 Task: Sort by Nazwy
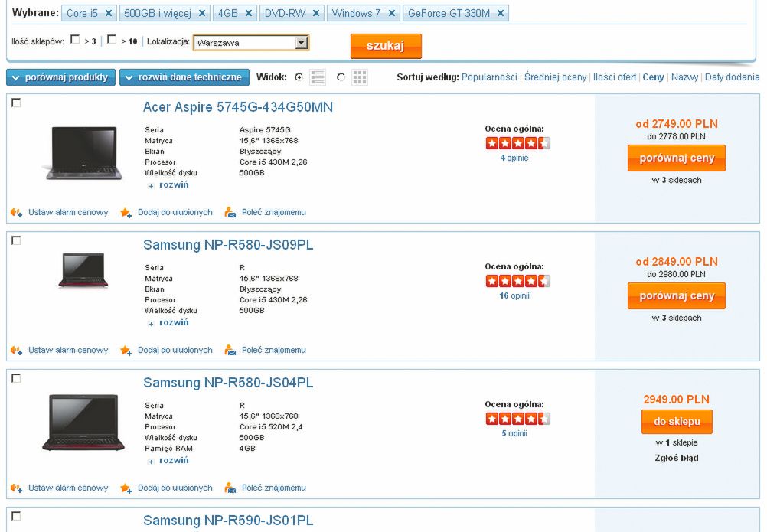(x=684, y=77)
